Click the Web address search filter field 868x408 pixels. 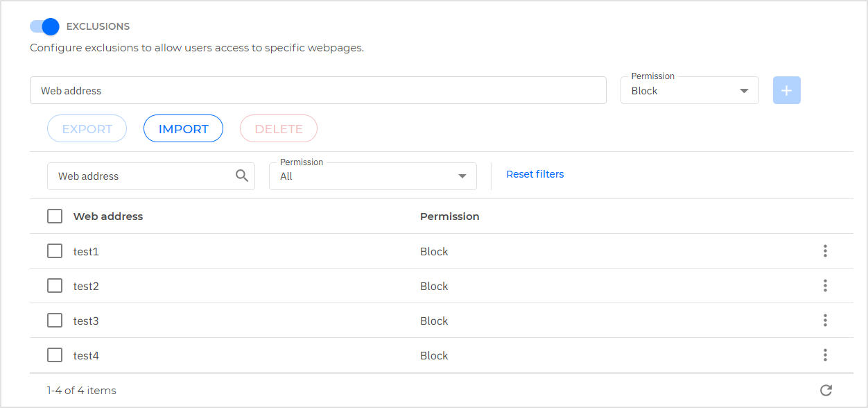pyautogui.click(x=142, y=176)
